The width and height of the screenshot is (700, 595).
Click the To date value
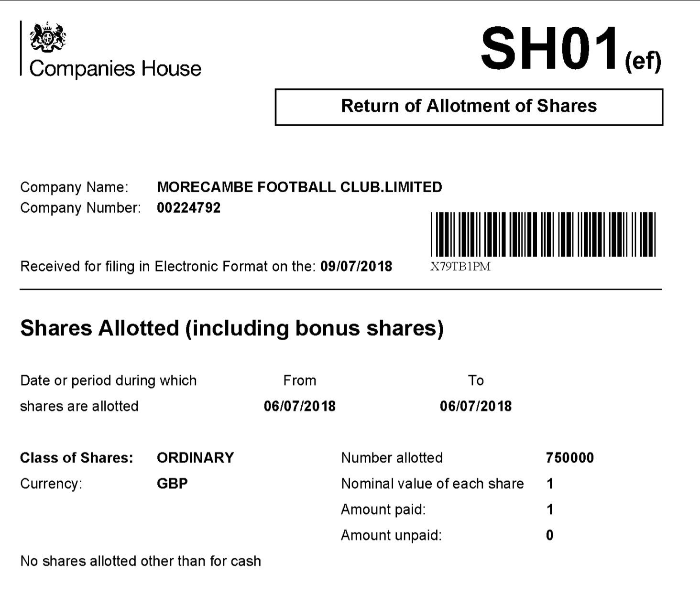[476, 406]
